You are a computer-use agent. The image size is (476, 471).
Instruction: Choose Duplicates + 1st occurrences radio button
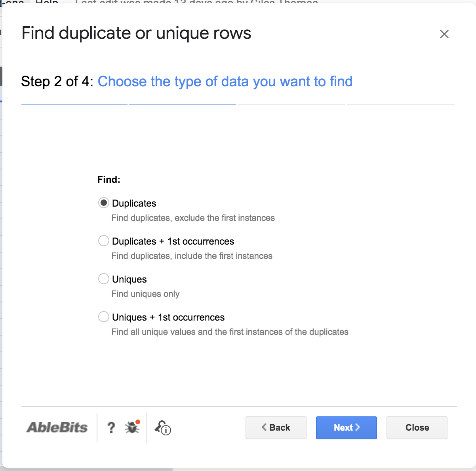tap(104, 241)
